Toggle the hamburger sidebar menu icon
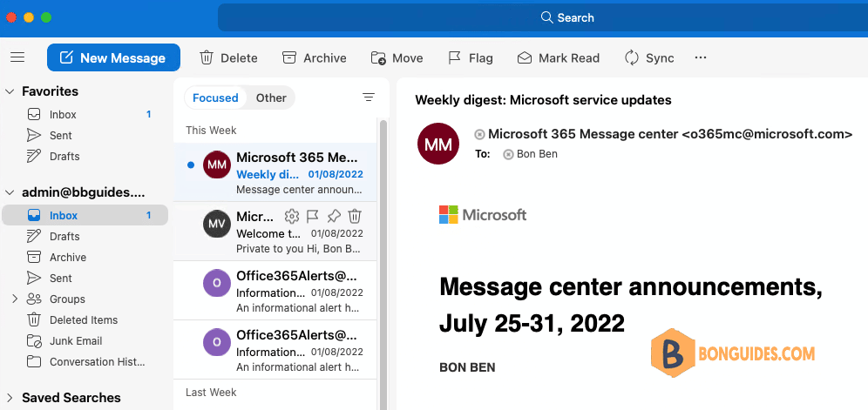Viewport: 868px width, 410px height. pos(17,57)
